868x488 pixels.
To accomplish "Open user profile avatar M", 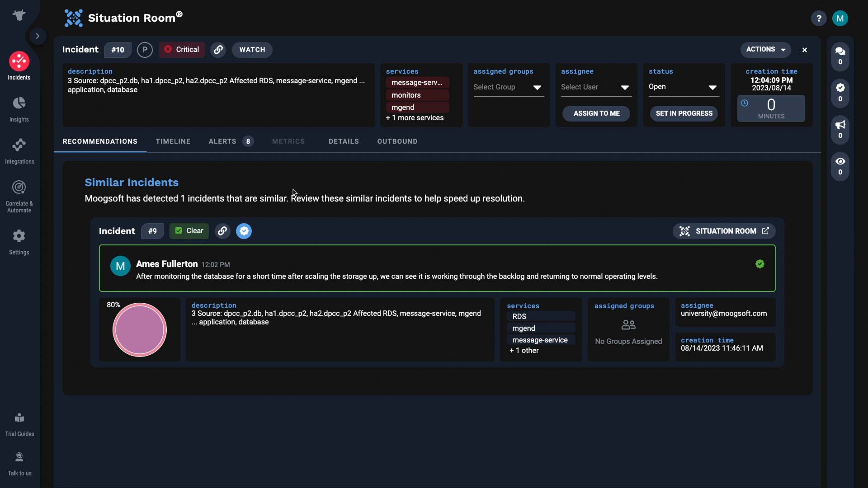I will [840, 19].
